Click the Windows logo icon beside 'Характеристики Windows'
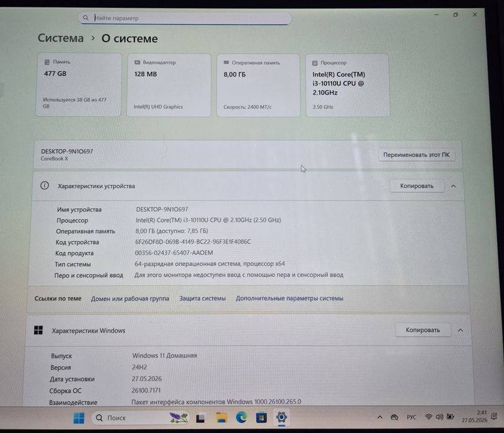 coord(38,330)
